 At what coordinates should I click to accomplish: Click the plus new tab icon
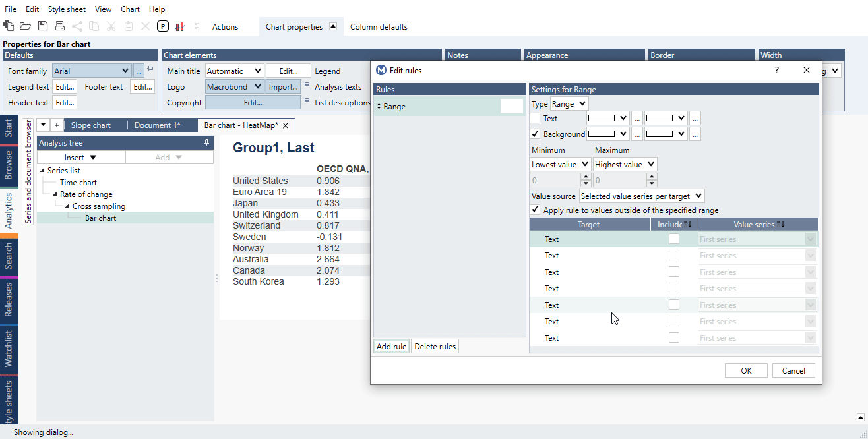pyautogui.click(x=57, y=125)
